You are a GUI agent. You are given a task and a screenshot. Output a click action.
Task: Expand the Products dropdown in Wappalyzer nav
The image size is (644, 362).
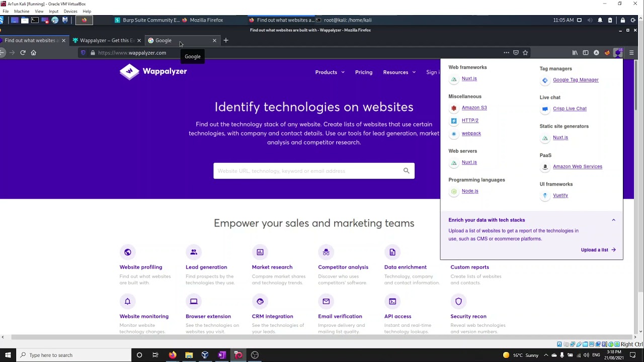click(330, 72)
